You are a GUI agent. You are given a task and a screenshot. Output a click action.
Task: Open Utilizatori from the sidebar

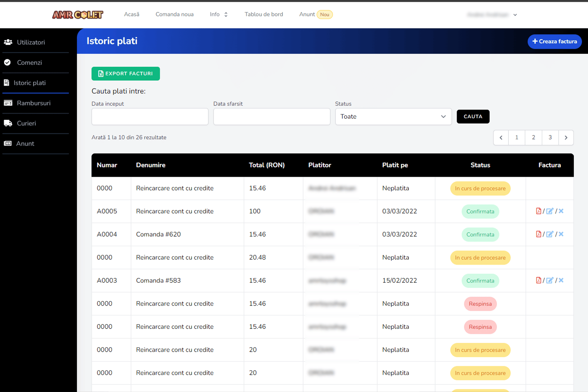pos(31,42)
